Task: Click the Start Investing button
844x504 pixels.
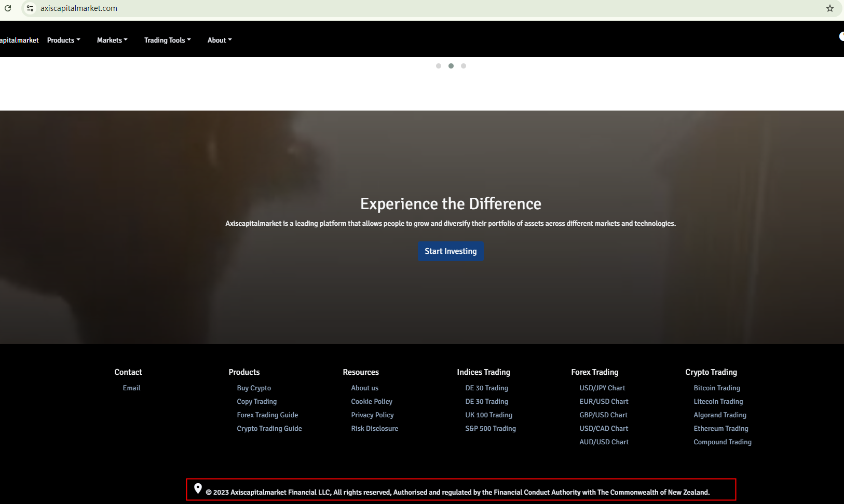Action: point(451,251)
